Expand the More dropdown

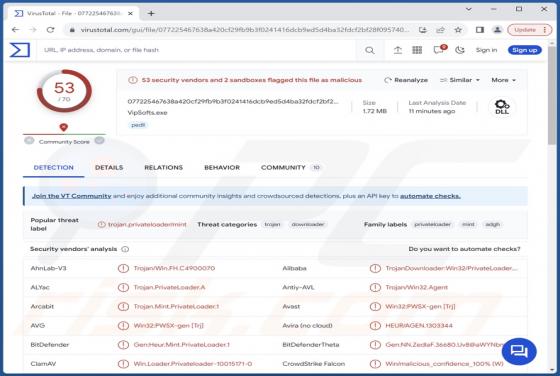(x=504, y=80)
